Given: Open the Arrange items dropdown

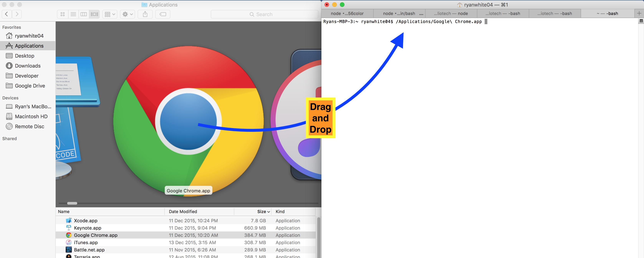Looking at the screenshot, I should 110,14.
